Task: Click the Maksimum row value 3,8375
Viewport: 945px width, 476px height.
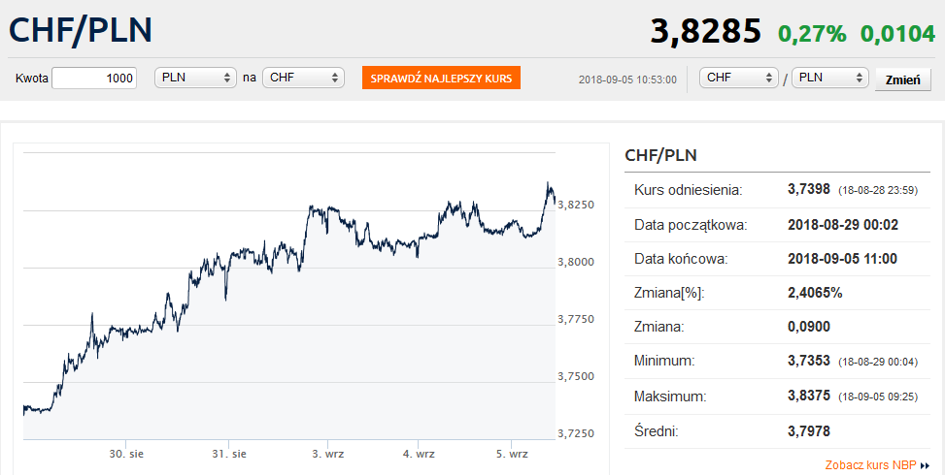Action: pyautogui.click(x=809, y=396)
